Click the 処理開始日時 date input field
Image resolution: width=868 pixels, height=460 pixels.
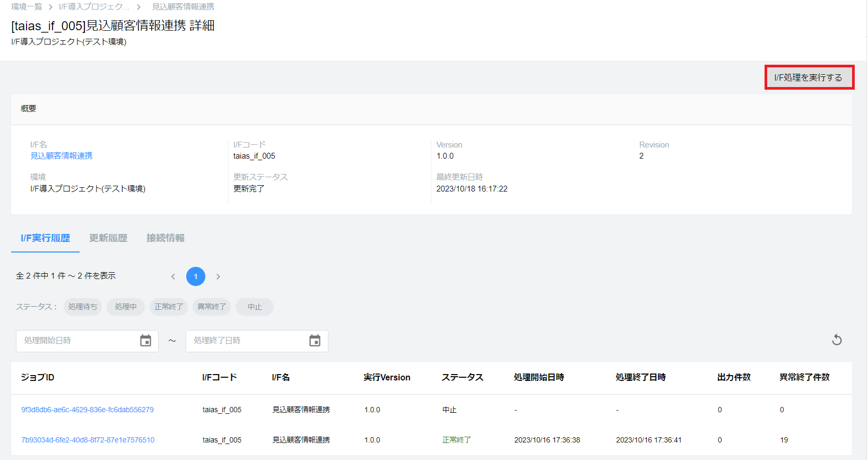pyautogui.click(x=77, y=341)
